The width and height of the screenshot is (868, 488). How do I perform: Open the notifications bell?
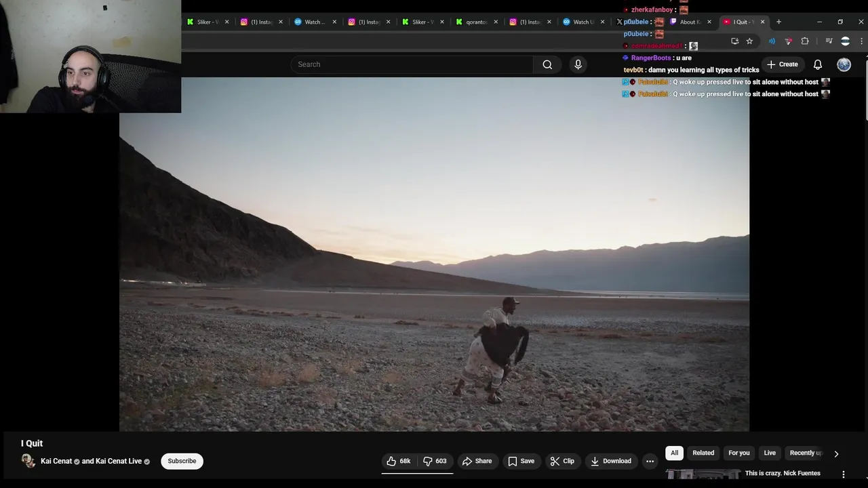818,64
